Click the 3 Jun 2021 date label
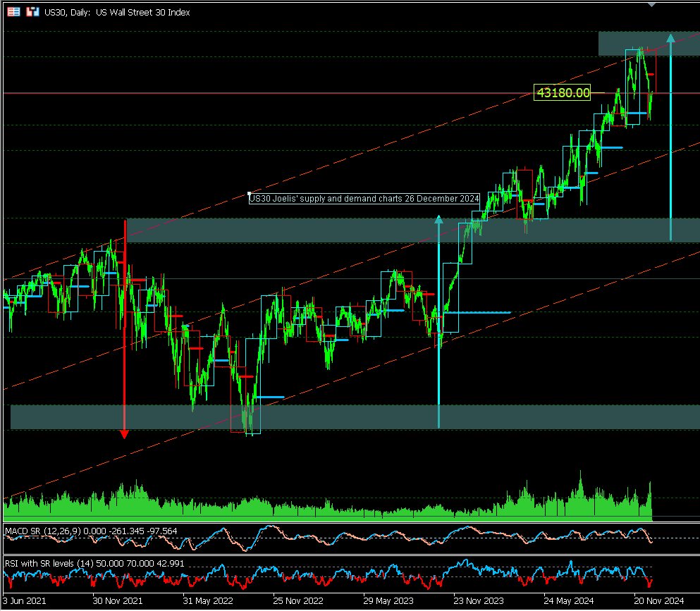The width and height of the screenshot is (700, 611). (x=25, y=601)
